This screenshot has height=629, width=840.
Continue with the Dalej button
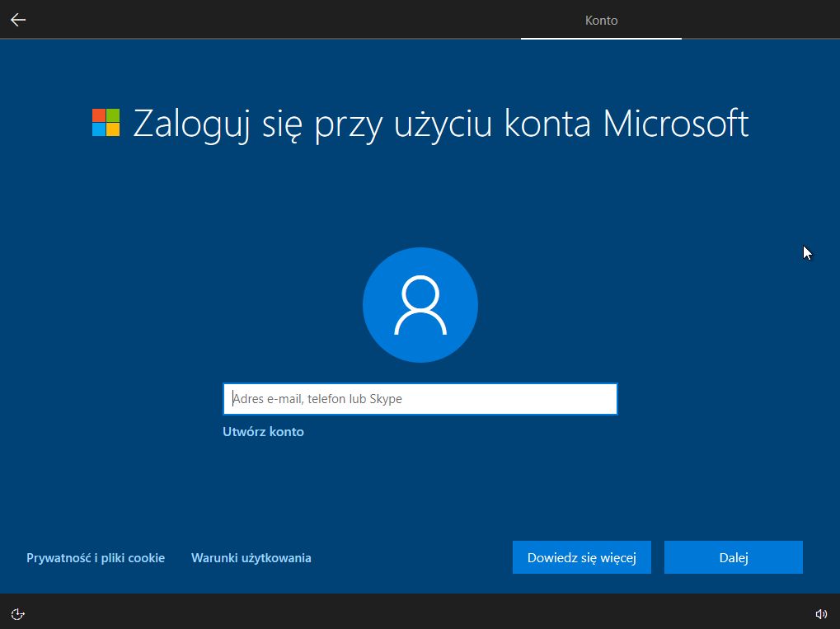point(734,557)
